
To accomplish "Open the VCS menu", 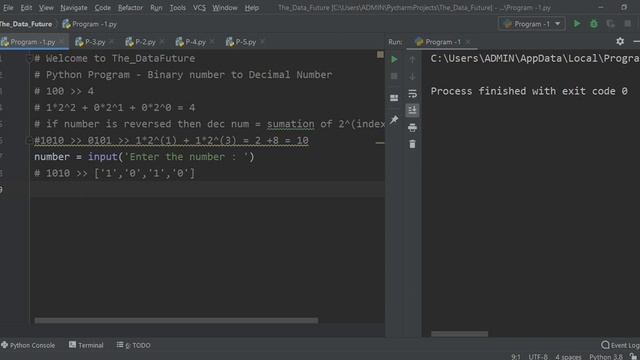I will (x=199, y=8).
